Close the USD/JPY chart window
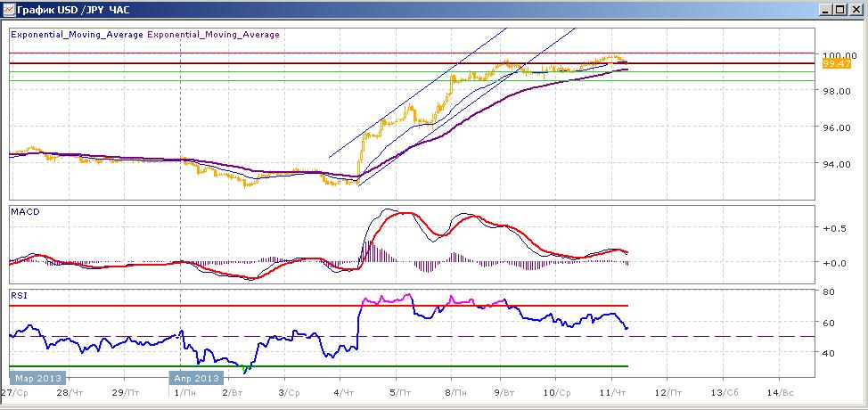This screenshot has width=868, height=410. pyautogui.click(x=855, y=10)
